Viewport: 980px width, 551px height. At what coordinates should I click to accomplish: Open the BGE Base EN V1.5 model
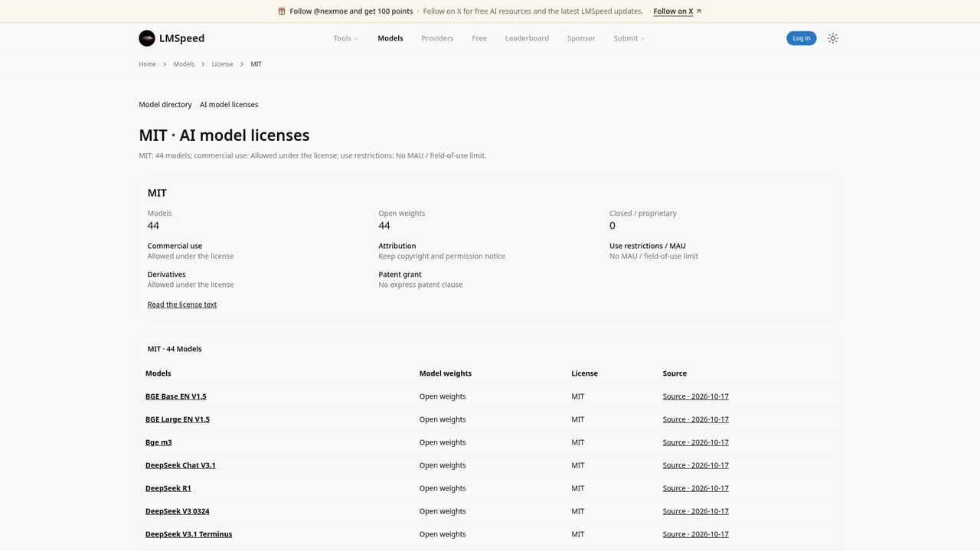(176, 396)
